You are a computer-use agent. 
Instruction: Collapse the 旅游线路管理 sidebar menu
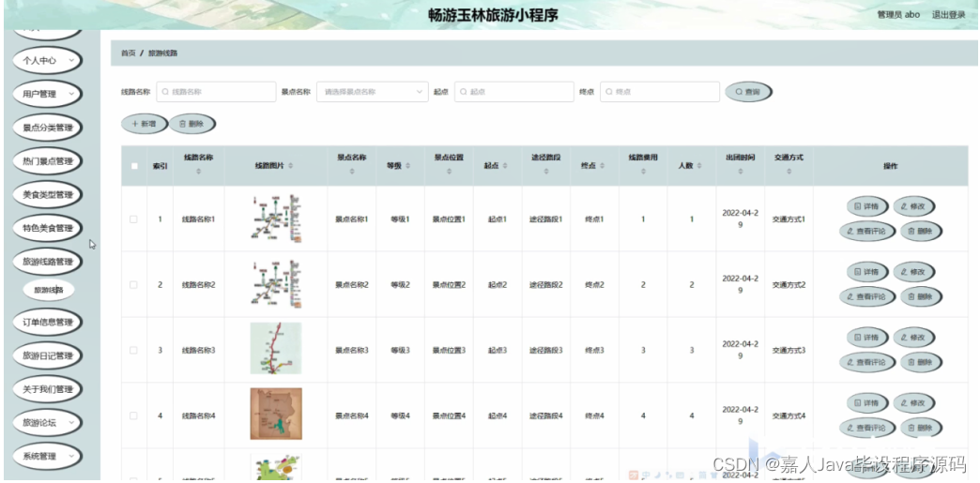48,262
